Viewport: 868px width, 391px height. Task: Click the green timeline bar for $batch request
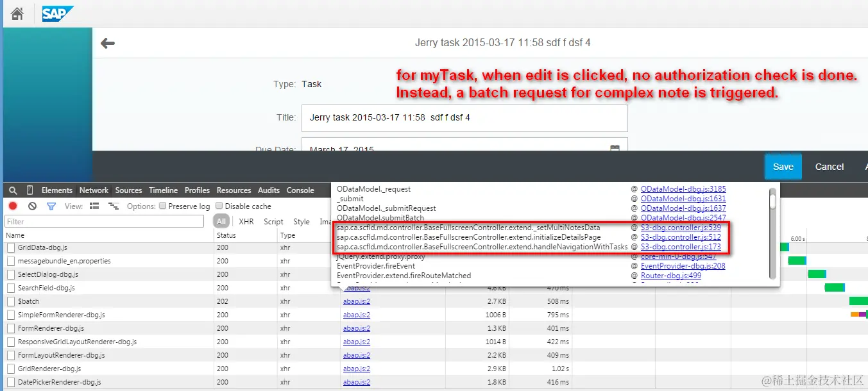pyautogui.click(x=858, y=301)
